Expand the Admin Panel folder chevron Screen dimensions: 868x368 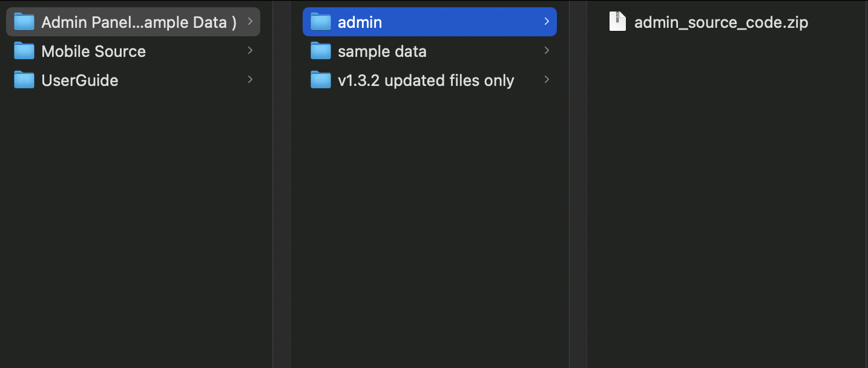pyautogui.click(x=250, y=22)
